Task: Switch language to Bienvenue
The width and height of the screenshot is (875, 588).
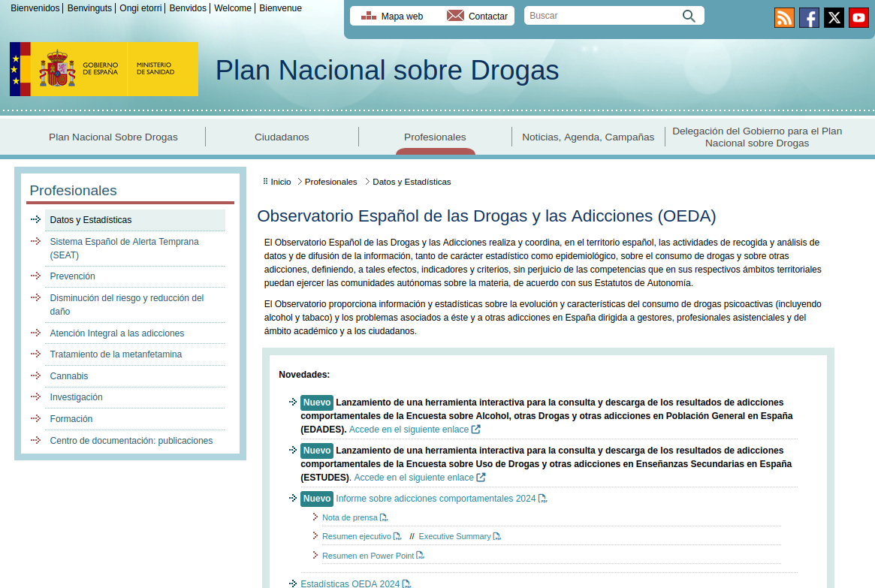Action: click(x=281, y=8)
